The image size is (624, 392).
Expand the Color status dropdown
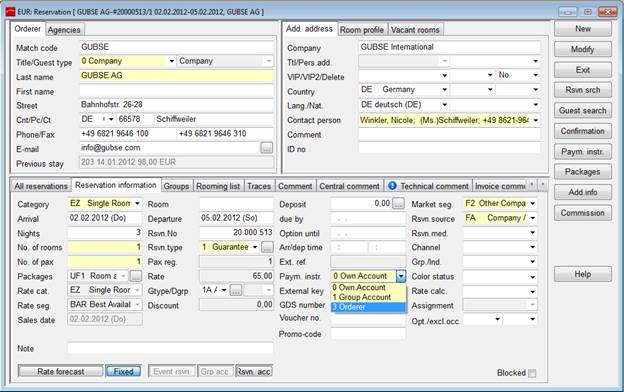pyautogui.click(x=532, y=277)
